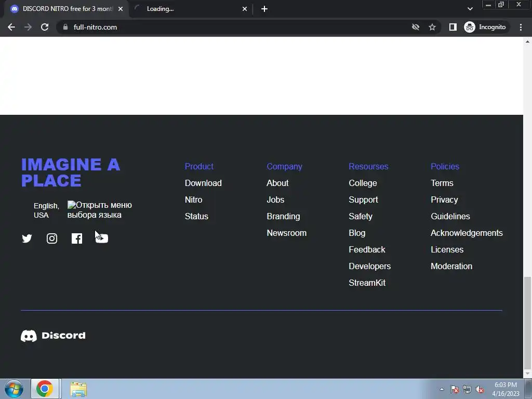The width and height of the screenshot is (532, 399).
Task: Open Chrome's three-dot menu
Action: tap(521, 27)
